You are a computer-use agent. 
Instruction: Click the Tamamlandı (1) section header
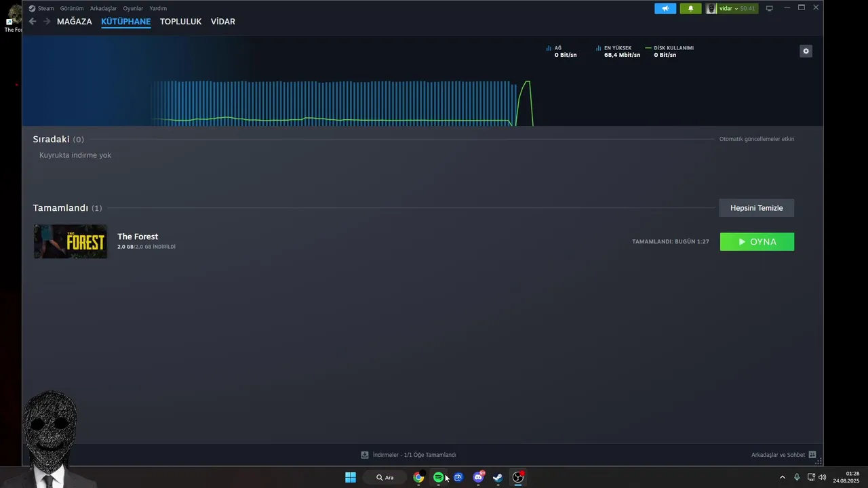(x=67, y=208)
